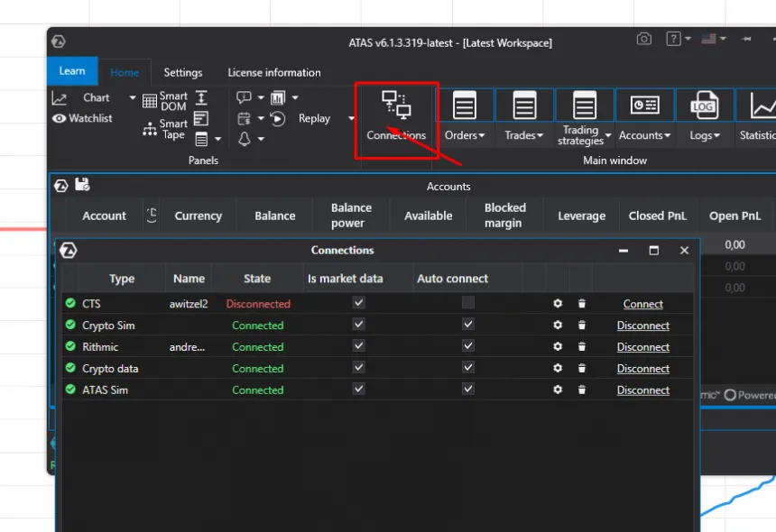Open the Connections manager icon
This screenshot has width=776, height=532.
(396, 106)
